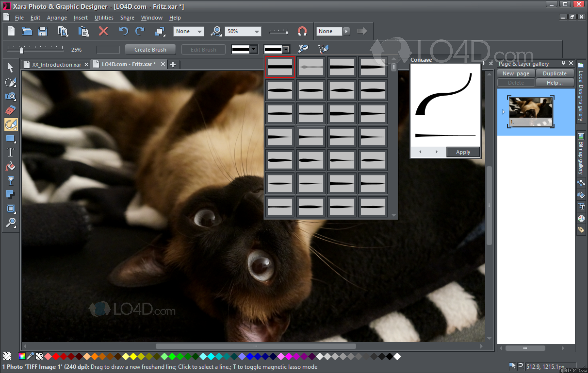Open gallery Help... button

555,83
